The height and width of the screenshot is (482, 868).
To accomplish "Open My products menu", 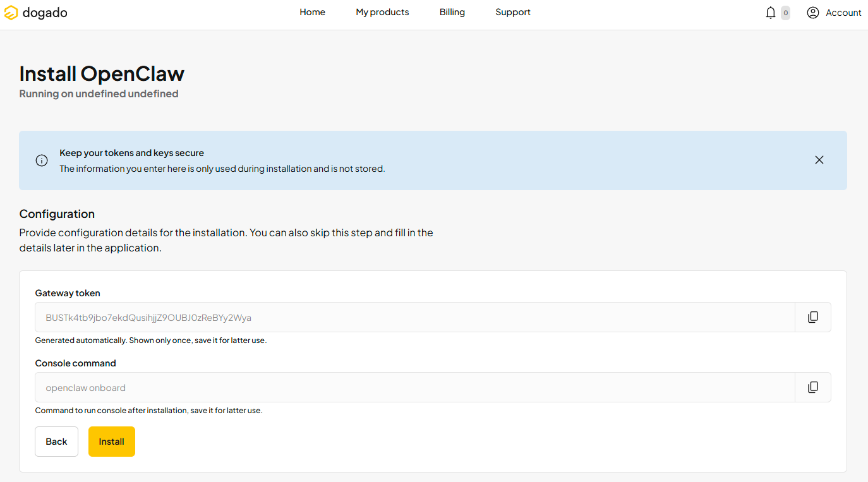I will pyautogui.click(x=382, y=12).
